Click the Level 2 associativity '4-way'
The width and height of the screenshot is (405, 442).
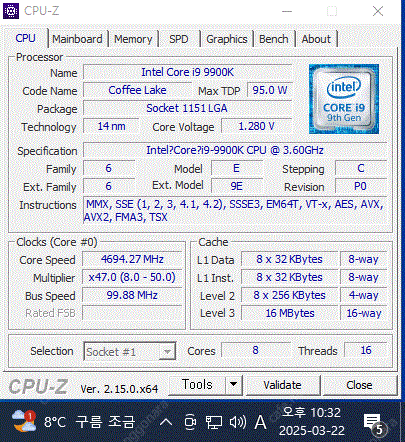pos(363,295)
